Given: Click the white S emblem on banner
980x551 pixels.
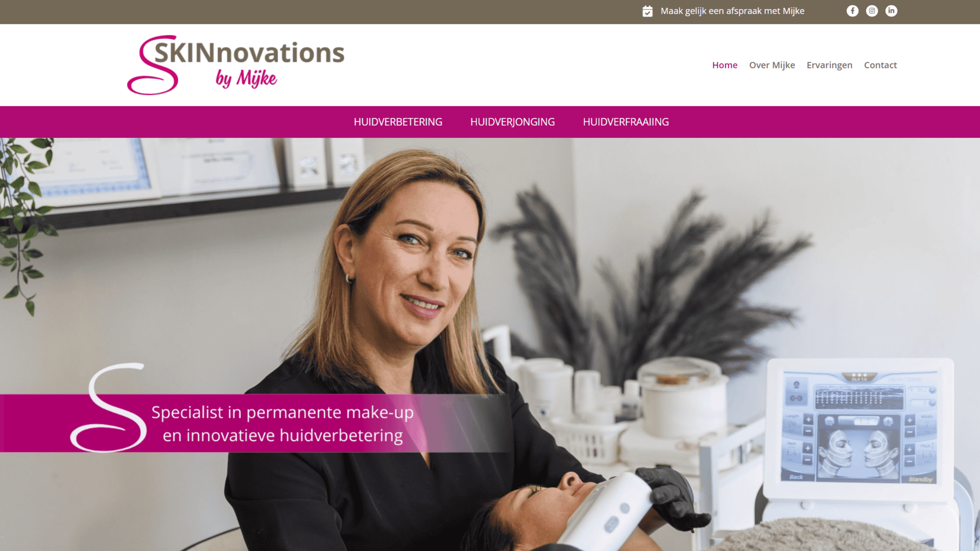Looking at the screenshot, I should tap(108, 408).
